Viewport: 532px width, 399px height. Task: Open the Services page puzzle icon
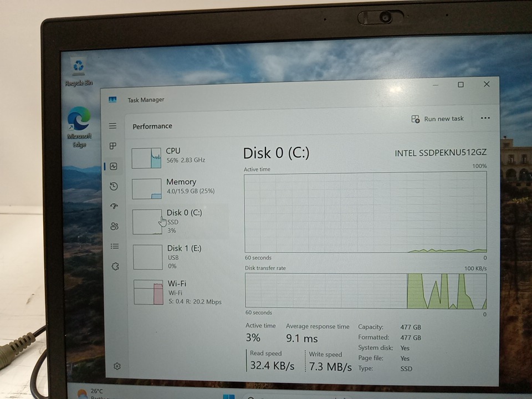115,267
